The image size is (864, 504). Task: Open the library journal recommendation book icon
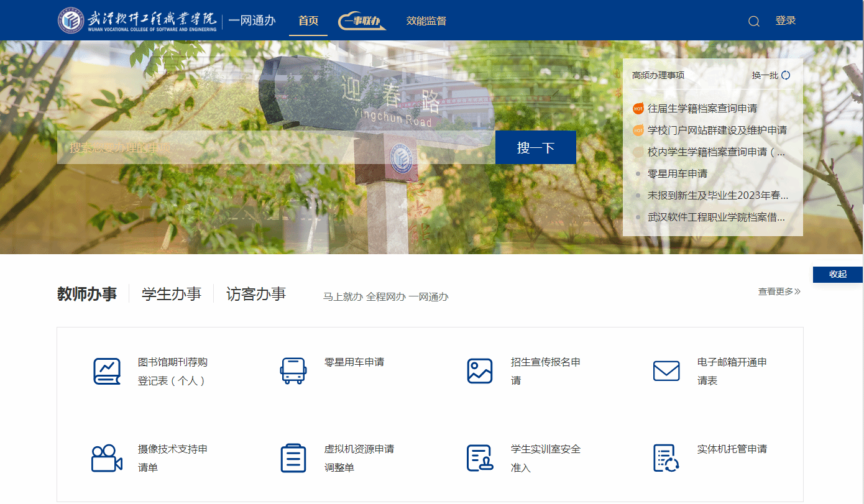pyautogui.click(x=106, y=371)
